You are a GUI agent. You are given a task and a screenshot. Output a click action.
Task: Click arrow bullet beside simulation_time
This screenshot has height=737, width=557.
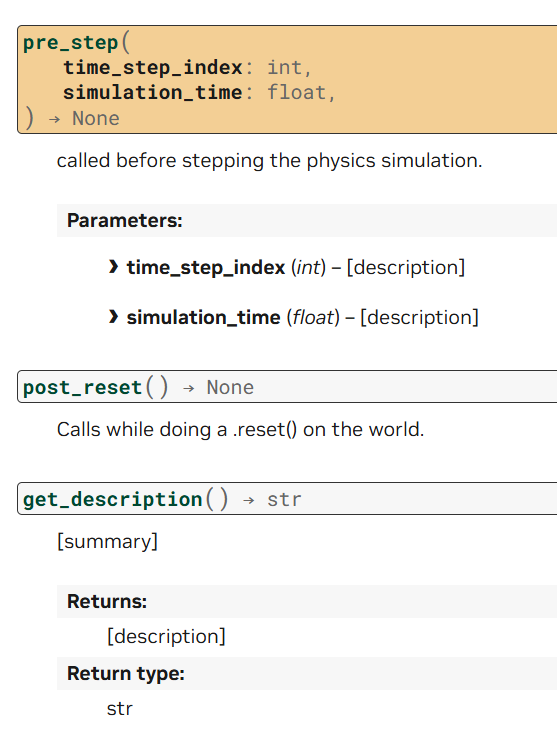point(113,317)
